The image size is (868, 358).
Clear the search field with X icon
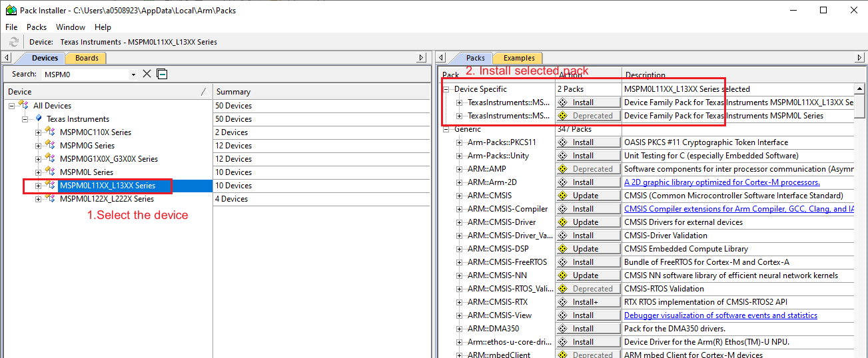pos(147,74)
